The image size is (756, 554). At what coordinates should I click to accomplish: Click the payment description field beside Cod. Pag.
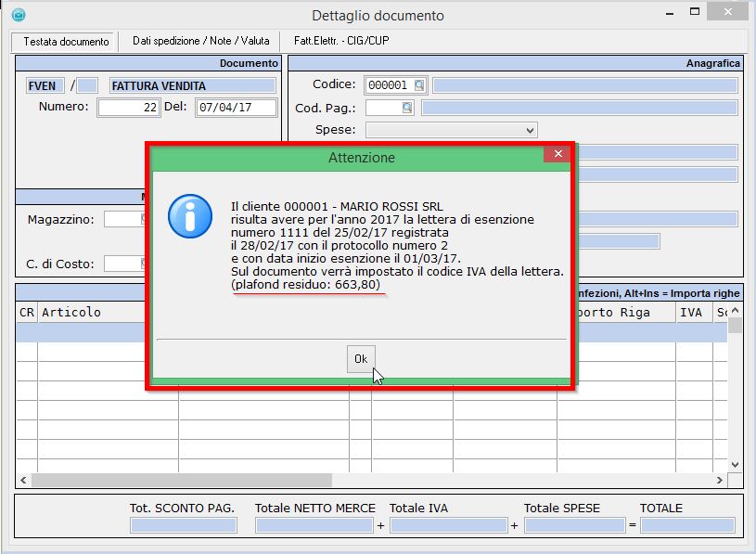pyautogui.click(x=579, y=108)
